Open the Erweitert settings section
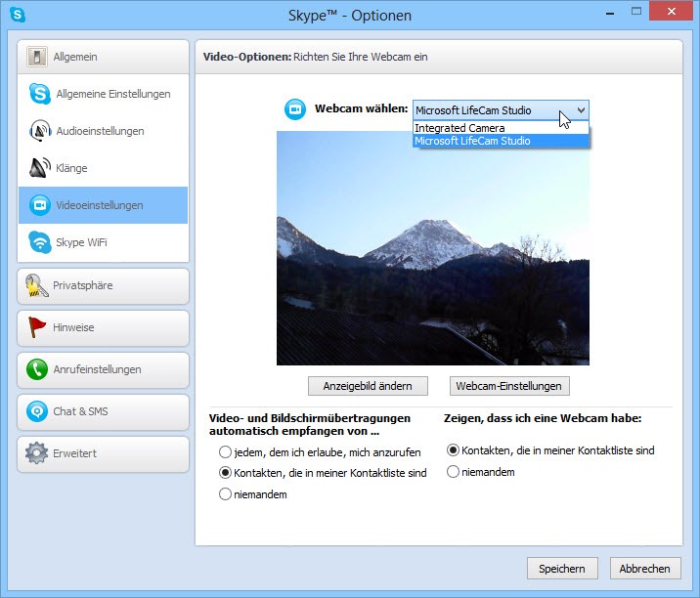 click(103, 453)
